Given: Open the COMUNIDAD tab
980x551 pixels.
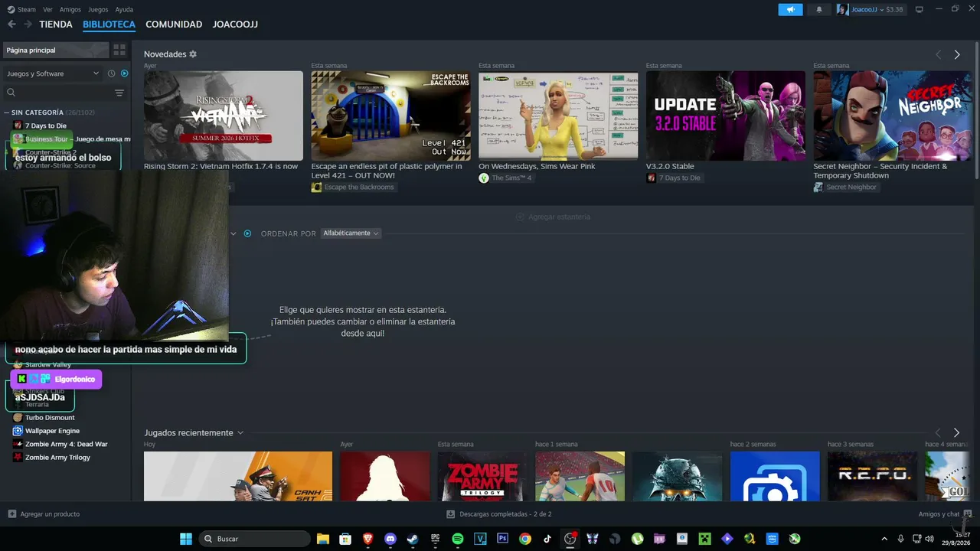Looking at the screenshot, I should tap(174, 24).
